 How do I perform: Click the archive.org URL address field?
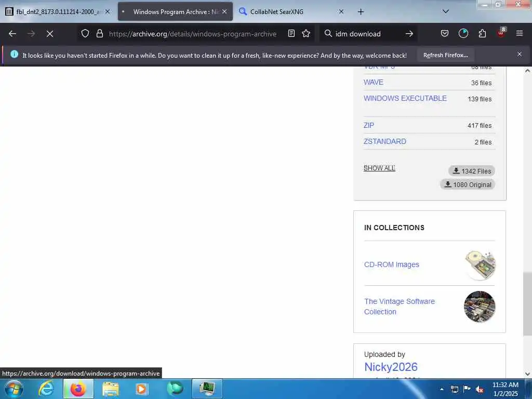pos(193,34)
